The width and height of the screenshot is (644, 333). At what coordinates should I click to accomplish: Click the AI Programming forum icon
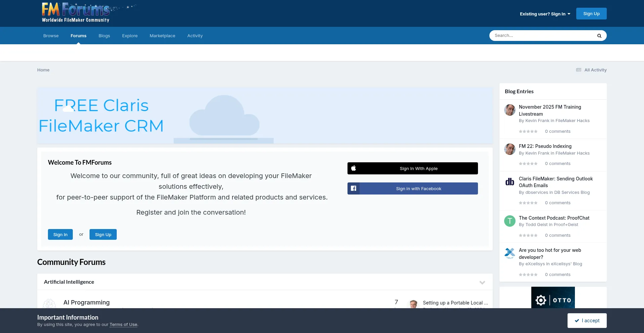49,303
